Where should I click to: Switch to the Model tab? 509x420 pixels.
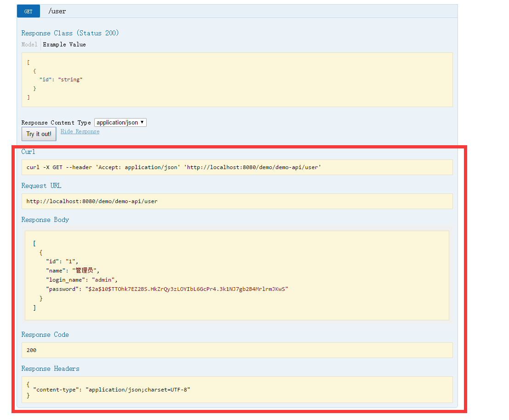29,45
